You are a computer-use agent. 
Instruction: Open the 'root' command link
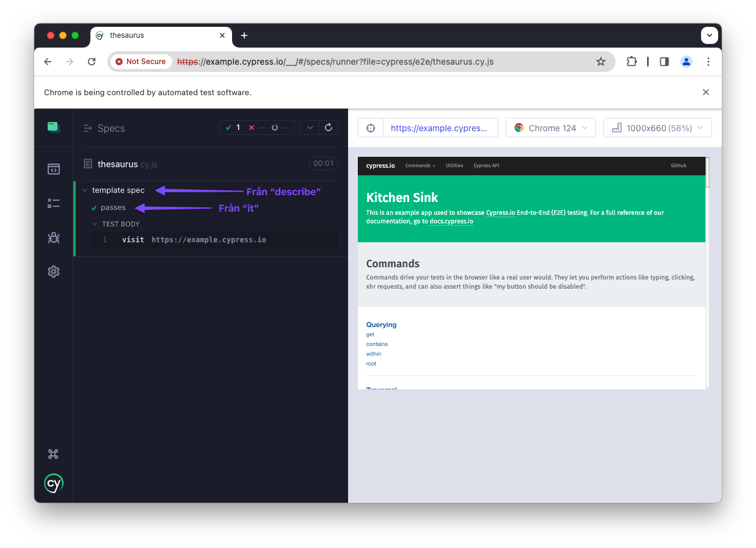tap(371, 364)
